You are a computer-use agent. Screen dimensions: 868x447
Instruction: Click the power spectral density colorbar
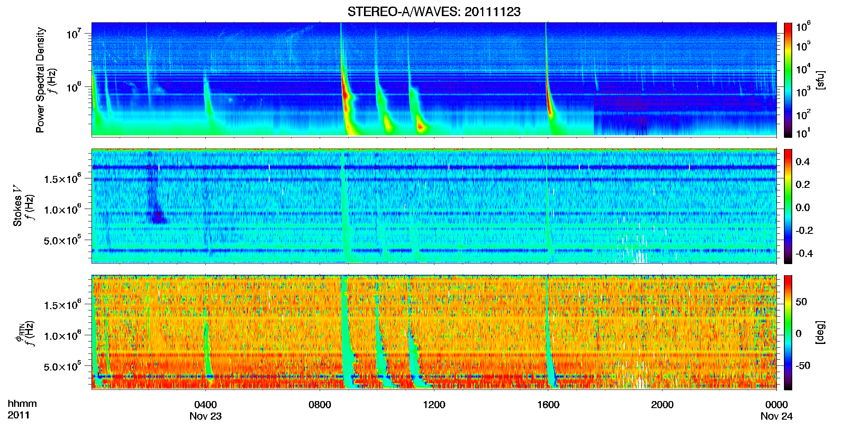788,80
